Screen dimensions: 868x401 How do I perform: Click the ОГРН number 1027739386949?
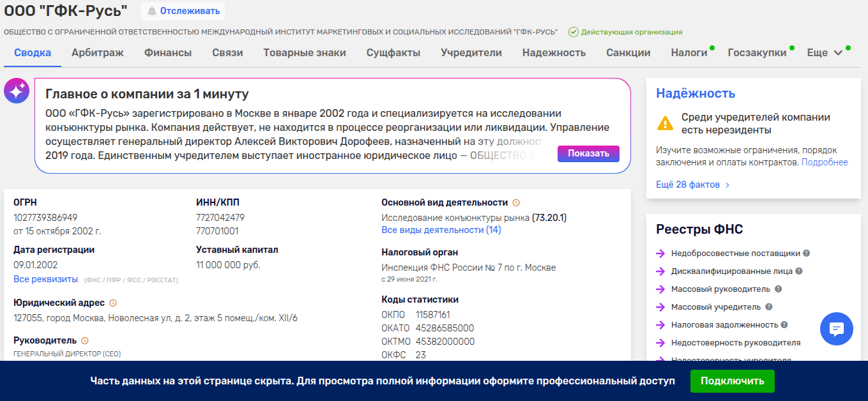pyautogui.click(x=45, y=218)
